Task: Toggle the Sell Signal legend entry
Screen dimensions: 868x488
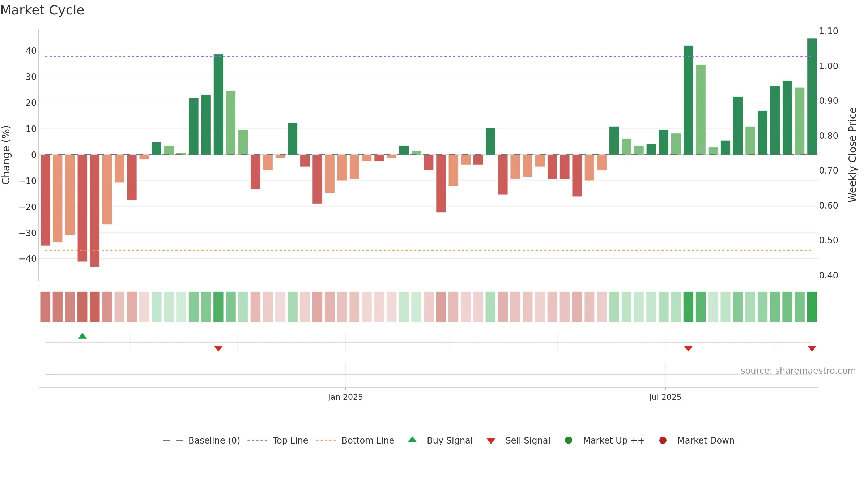Action: pyautogui.click(x=518, y=440)
